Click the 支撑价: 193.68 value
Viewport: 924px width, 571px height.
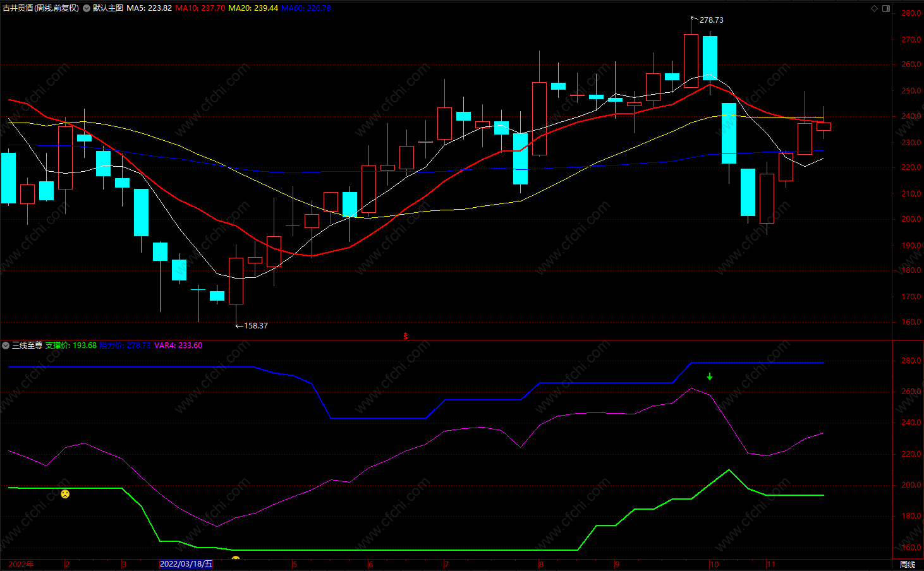point(71,346)
